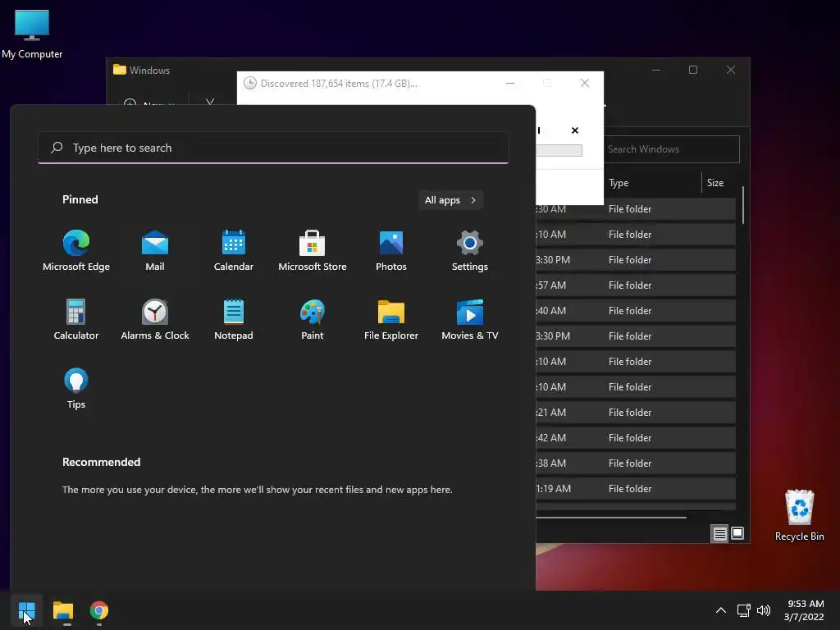Close the Discovered items dialog
The image size is (840, 630).
pyautogui.click(x=585, y=83)
